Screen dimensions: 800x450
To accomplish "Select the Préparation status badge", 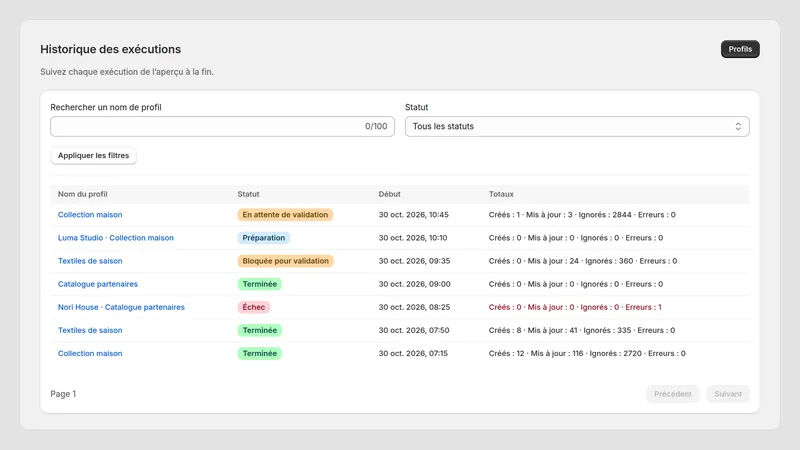I will point(263,238).
